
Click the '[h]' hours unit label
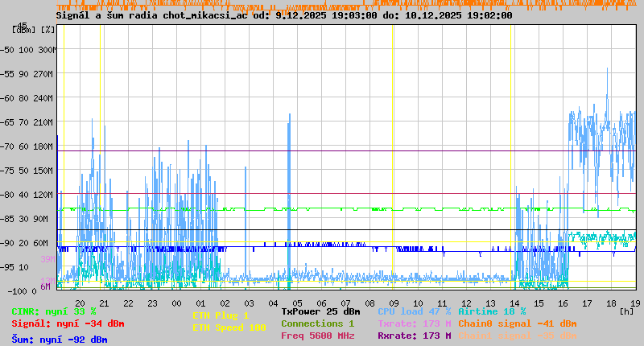pos(626,311)
